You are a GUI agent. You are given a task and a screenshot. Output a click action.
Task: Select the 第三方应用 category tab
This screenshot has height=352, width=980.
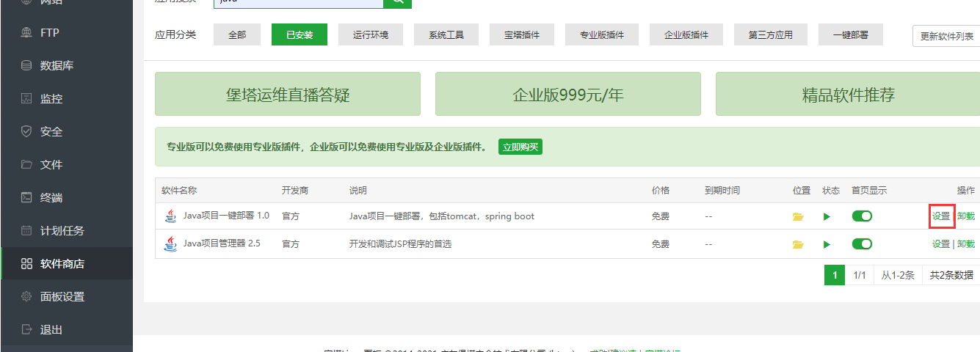pyautogui.click(x=771, y=34)
